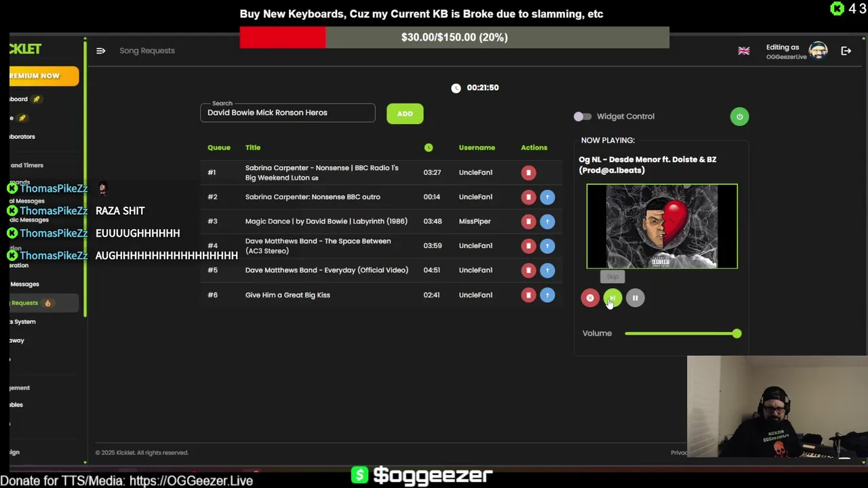
Task: Click duration 04:51 in row #5
Action: tap(432, 270)
